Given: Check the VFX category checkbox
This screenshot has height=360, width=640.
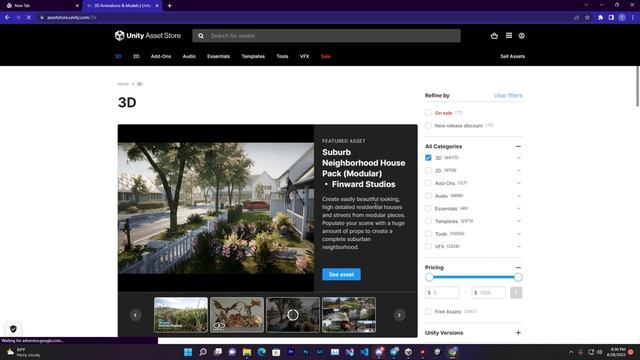Looking at the screenshot, I should [x=428, y=246].
